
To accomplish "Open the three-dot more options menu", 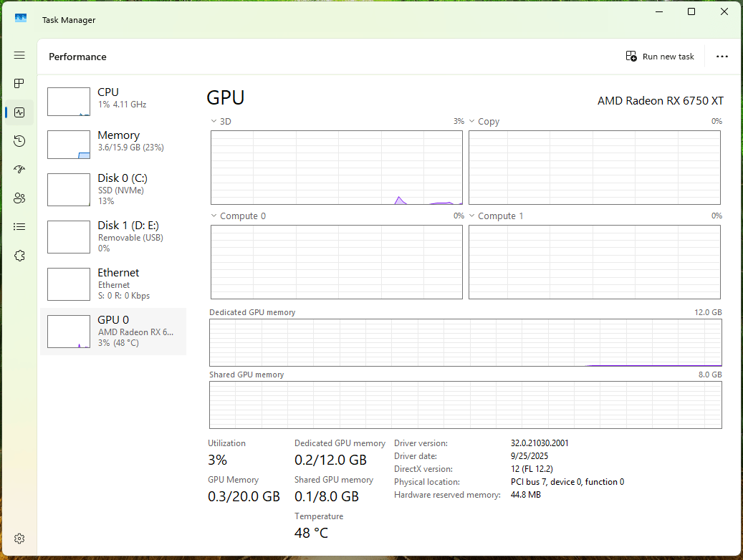I will point(722,57).
